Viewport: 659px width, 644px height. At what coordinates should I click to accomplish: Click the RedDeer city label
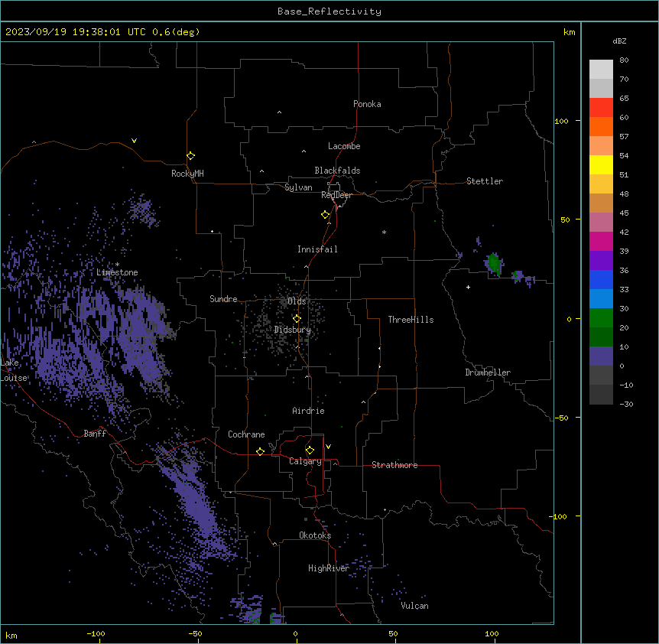point(336,195)
